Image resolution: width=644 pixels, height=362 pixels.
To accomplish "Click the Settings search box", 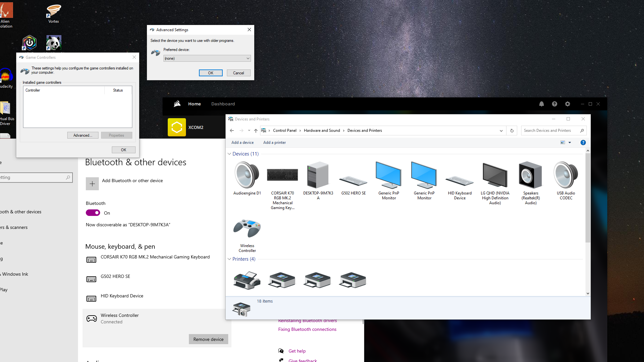I will click(x=36, y=178).
